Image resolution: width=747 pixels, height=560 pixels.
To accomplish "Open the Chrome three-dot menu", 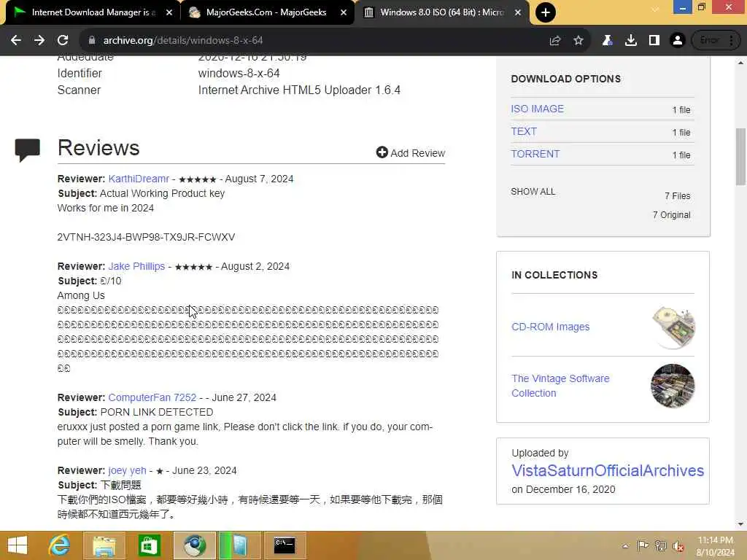I will click(x=731, y=41).
